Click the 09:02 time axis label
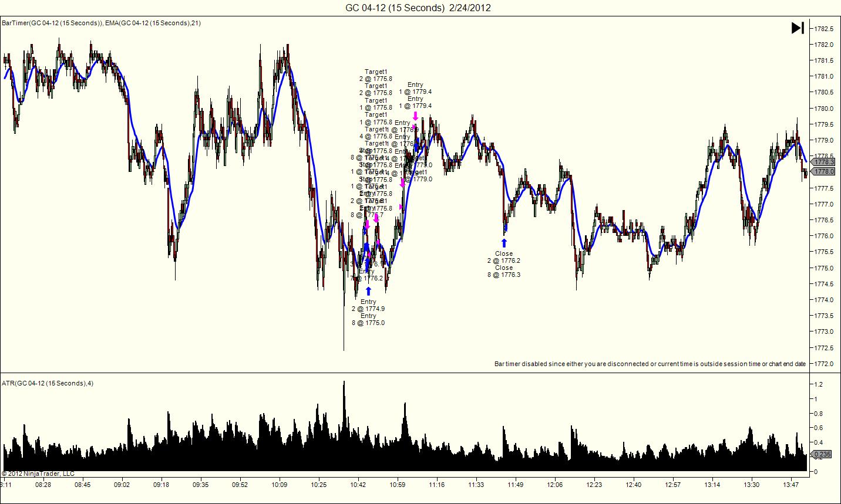 click(122, 485)
